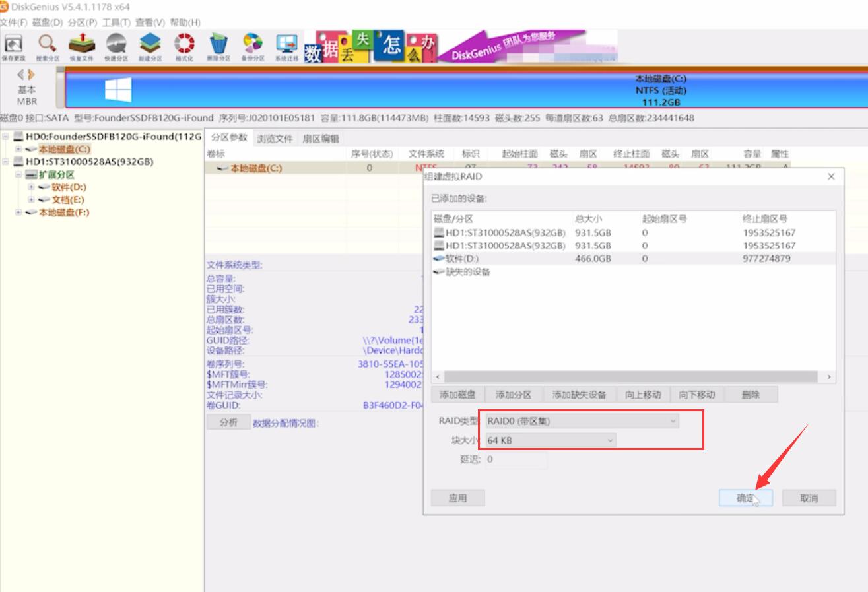Open the RAID类型 dropdown showing RAID0 (带区集)
868x592 pixels.
(582, 420)
